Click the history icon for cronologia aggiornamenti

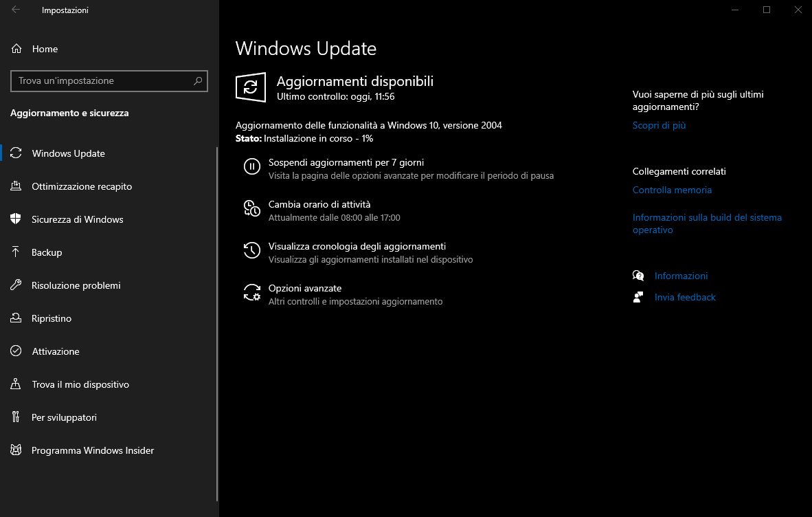tap(252, 250)
